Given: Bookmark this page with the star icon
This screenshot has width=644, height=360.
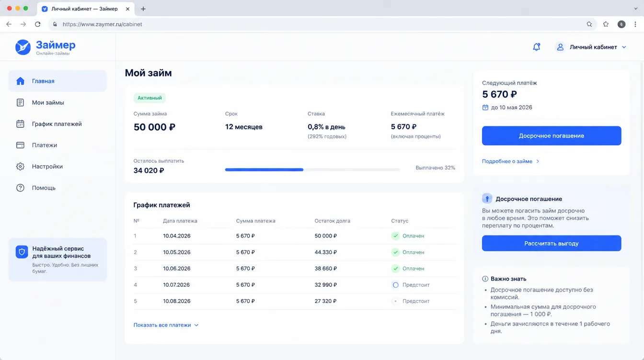Looking at the screenshot, I should pos(606,24).
